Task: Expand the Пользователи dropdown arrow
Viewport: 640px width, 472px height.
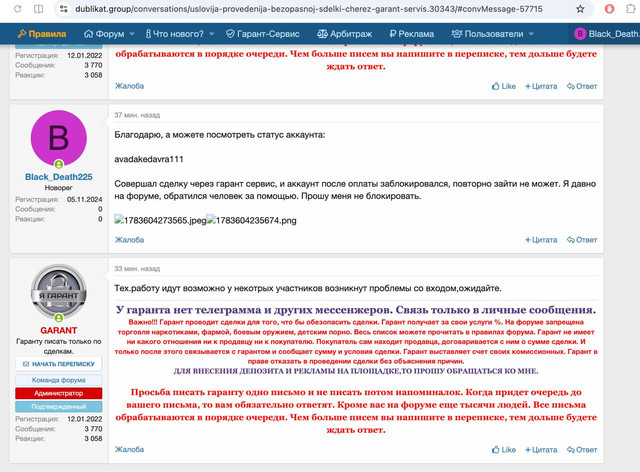Action: coord(531,34)
